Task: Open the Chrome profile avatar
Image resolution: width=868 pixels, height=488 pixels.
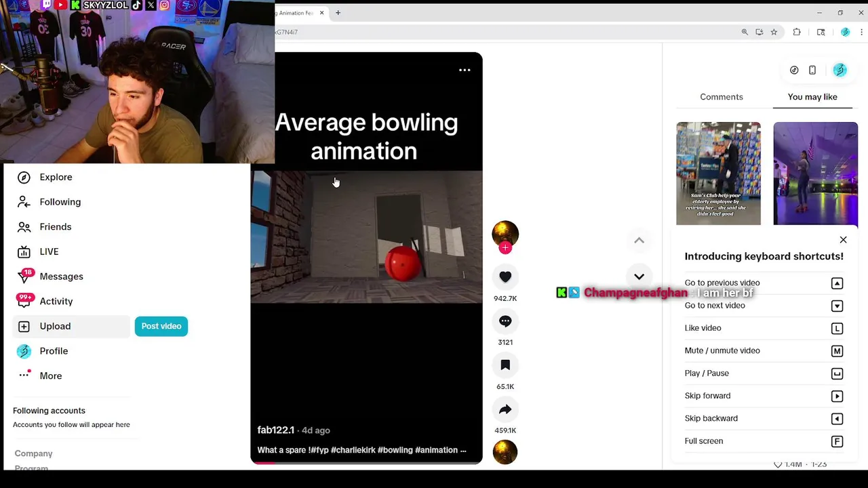Action: point(845,32)
